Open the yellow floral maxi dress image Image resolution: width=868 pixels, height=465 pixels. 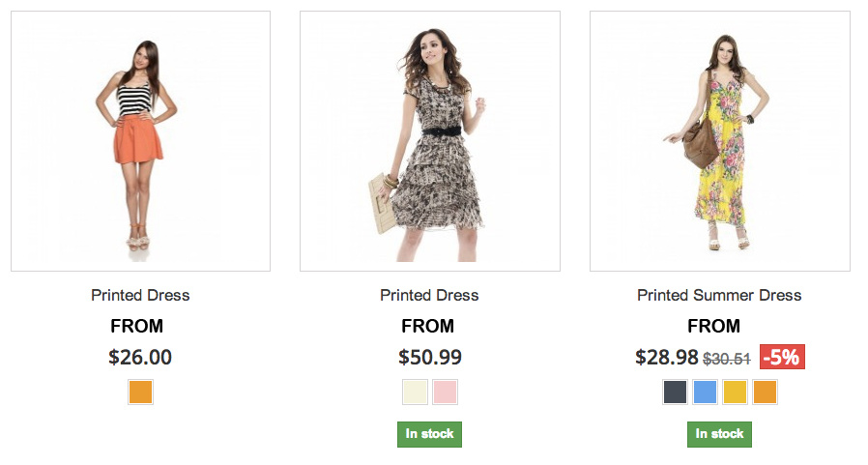pyautogui.click(x=720, y=141)
